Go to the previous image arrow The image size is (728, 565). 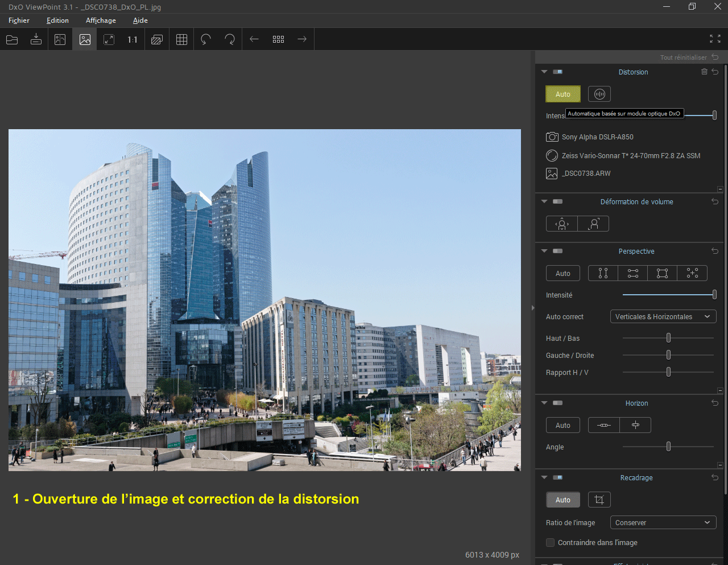pos(254,39)
